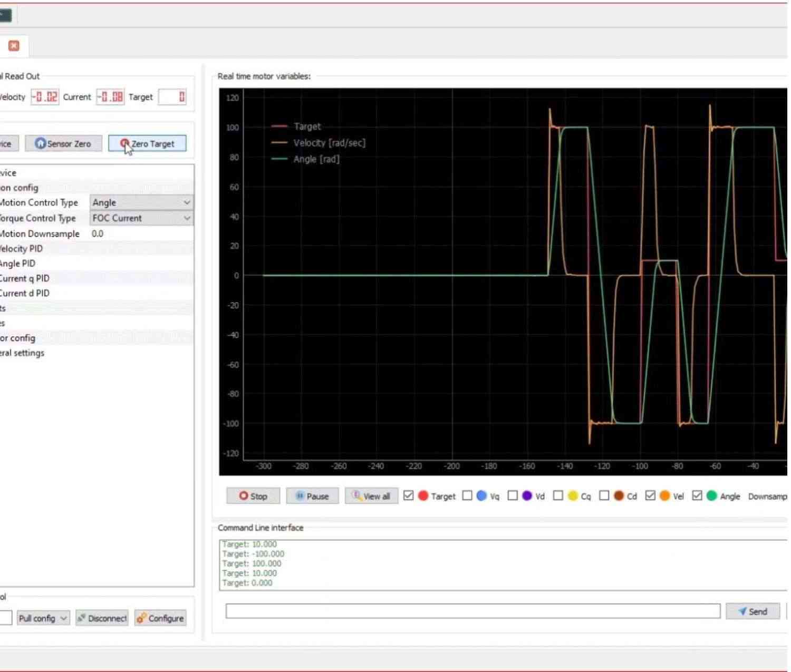Image resolution: width=791 pixels, height=672 pixels.
Task: Send the typed command
Action: coord(753,611)
